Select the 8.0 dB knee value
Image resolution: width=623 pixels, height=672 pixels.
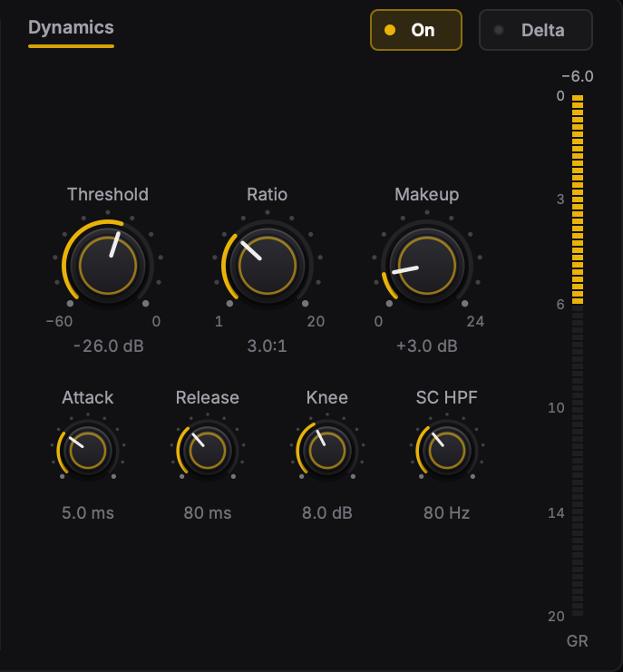(327, 512)
